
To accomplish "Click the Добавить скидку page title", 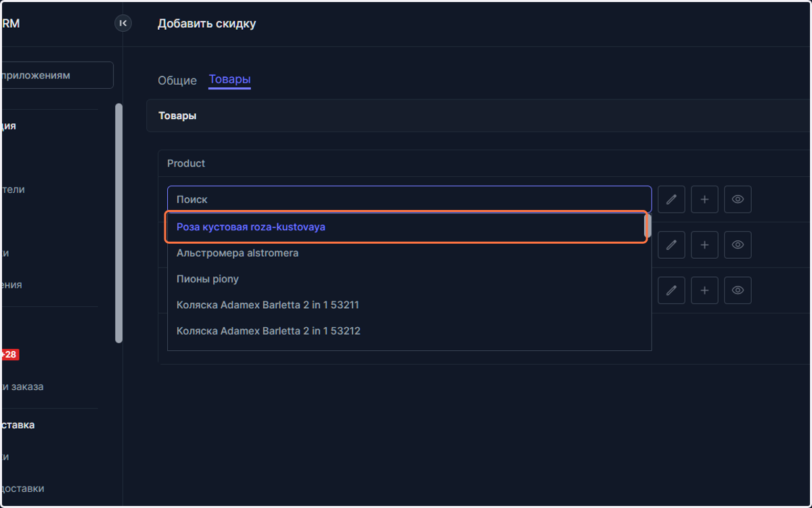I will coord(207,24).
